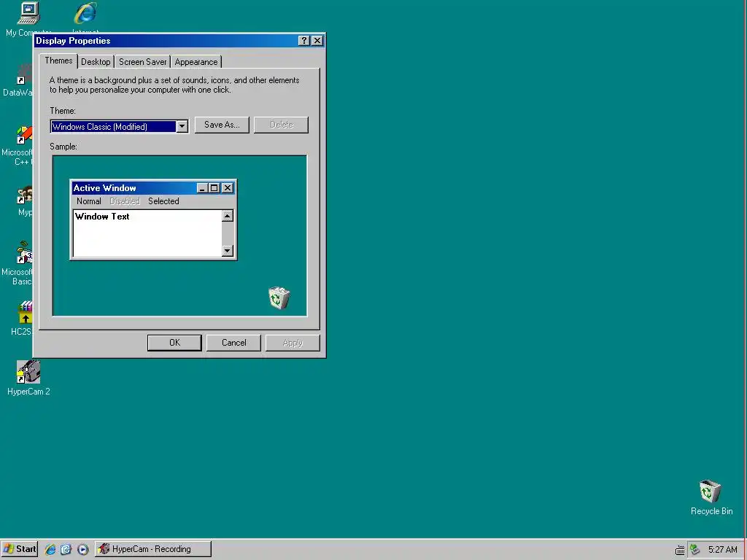
Task: Click the sample window scroll down arrow
Action: coord(228,251)
